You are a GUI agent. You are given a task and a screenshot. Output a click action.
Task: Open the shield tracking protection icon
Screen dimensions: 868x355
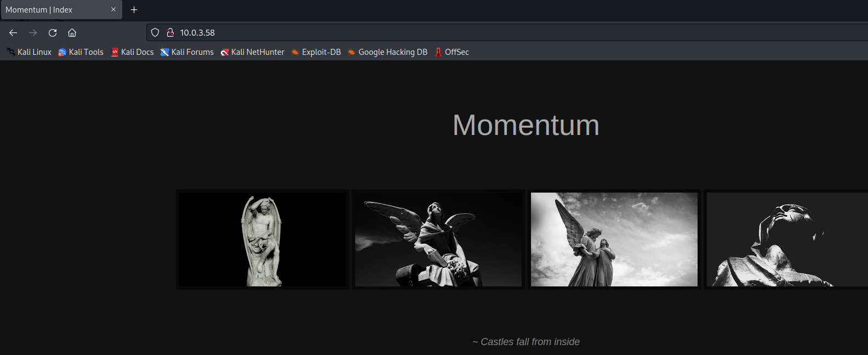(x=155, y=33)
